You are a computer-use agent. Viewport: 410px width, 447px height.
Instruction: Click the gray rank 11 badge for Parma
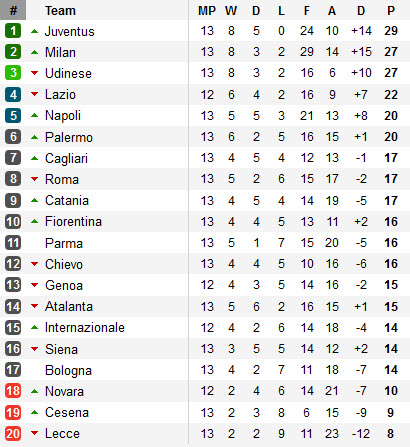pyautogui.click(x=13, y=243)
